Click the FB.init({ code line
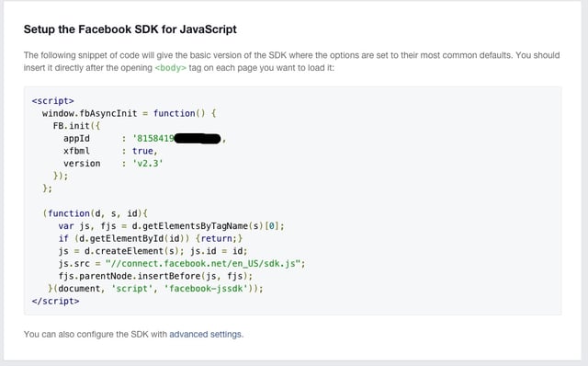This screenshot has height=366, width=588. click(76, 126)
